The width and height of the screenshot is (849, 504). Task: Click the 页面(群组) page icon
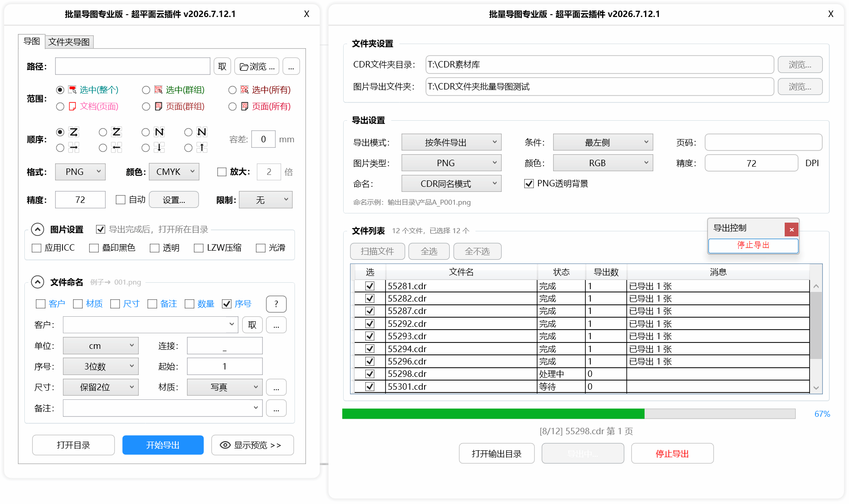158,106
